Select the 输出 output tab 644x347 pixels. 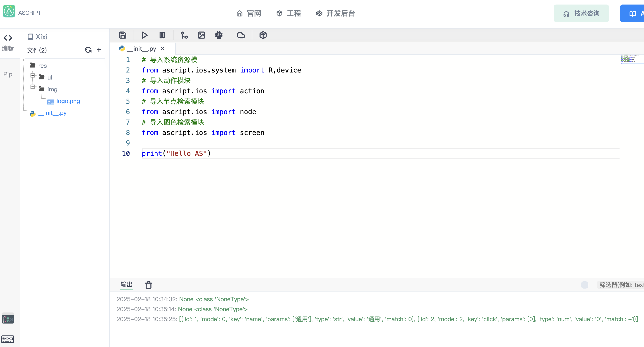(127, 284)
